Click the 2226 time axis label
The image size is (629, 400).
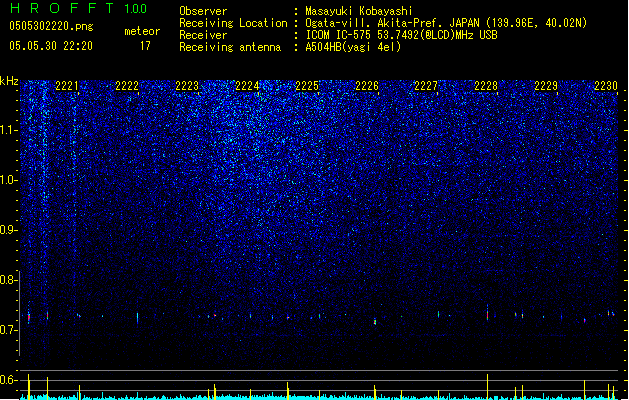click(367, 86)
